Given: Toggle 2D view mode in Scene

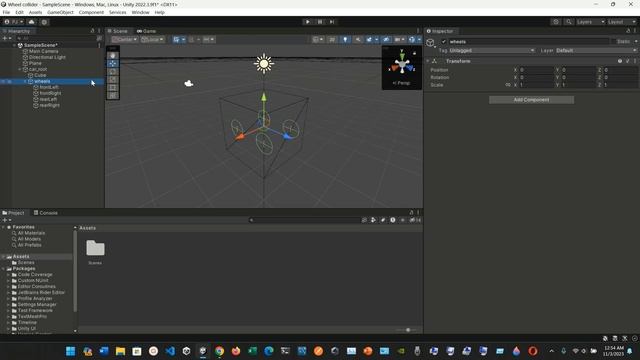Looking at the screenshot, I should (332, 40).
